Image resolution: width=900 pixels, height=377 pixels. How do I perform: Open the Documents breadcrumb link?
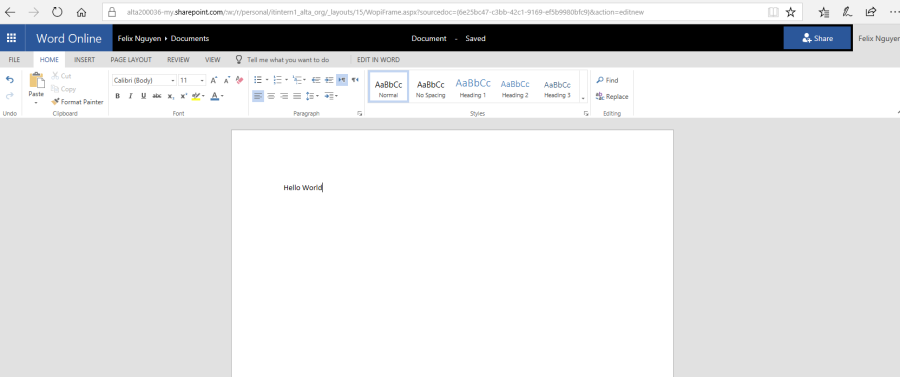190,38
